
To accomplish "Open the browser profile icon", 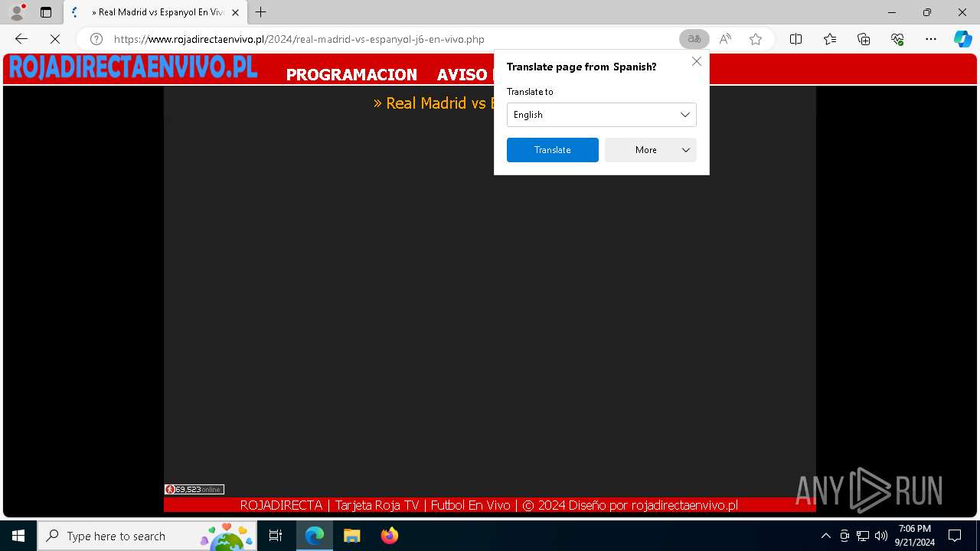I will coord(17,12).
